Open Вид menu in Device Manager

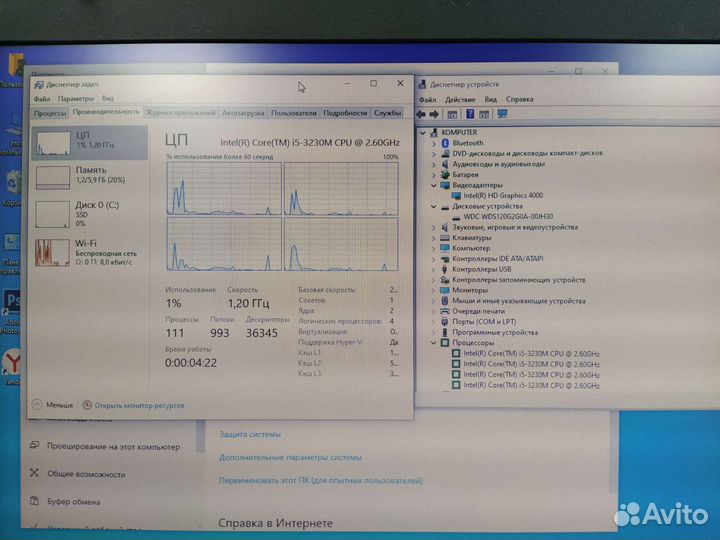pos(490,99)
